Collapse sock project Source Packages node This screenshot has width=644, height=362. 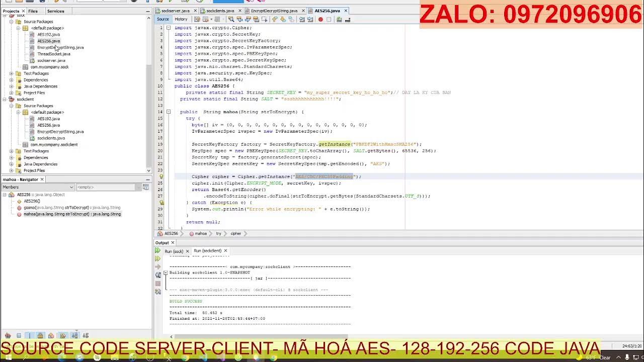pos(12,22)
